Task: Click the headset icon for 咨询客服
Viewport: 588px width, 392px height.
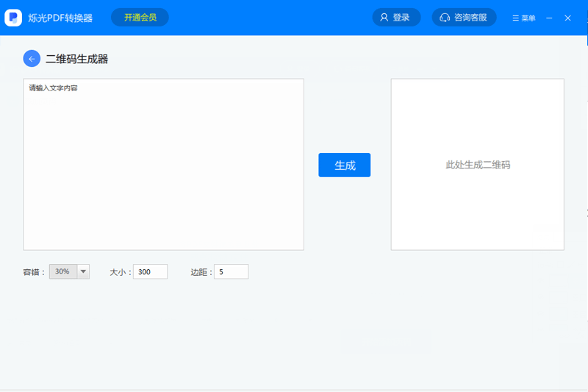Action: tap(445, 18)
